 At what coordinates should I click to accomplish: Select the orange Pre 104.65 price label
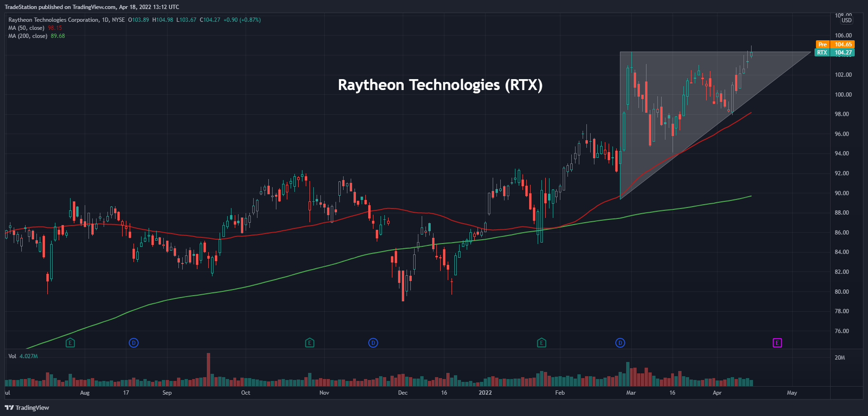point(835,45)
